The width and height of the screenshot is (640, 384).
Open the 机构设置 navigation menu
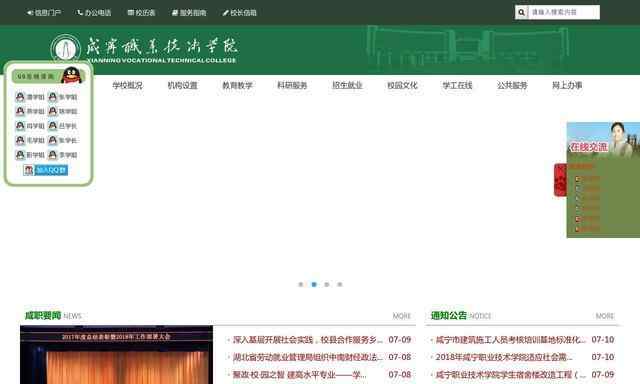(182, 85)
